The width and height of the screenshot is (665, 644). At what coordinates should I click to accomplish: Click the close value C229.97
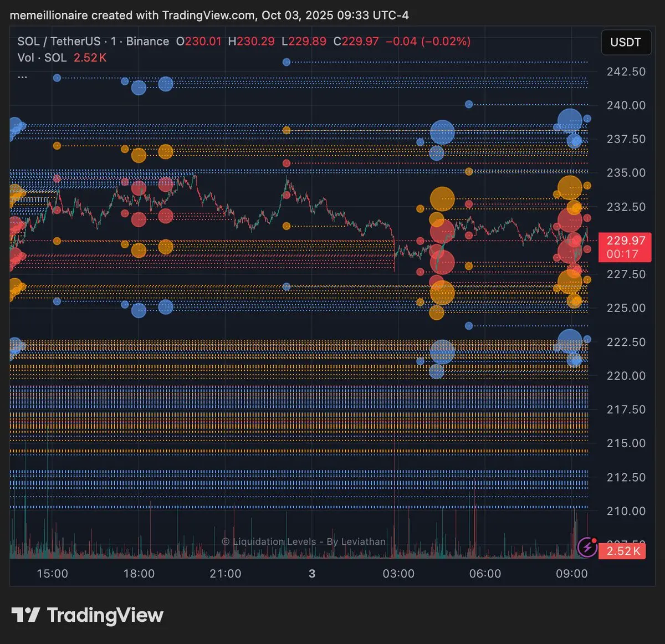point(356,42)
